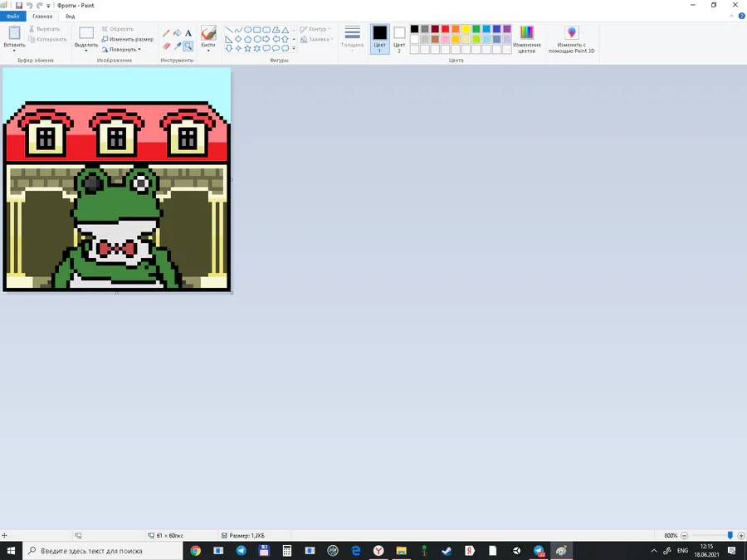
Task: Choose the five-point star shape
Action: pos(247,48)
